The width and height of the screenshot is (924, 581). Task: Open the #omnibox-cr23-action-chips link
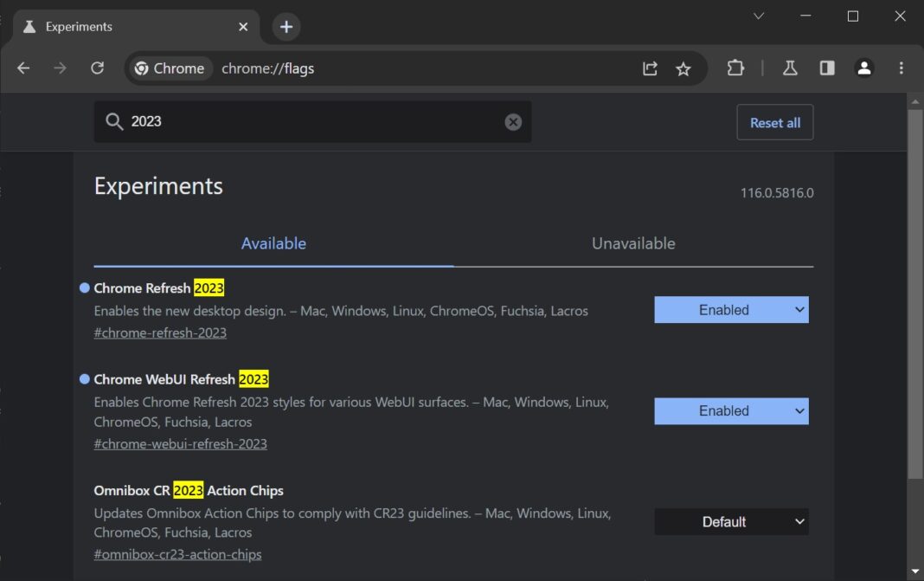[x=177, y=554]
